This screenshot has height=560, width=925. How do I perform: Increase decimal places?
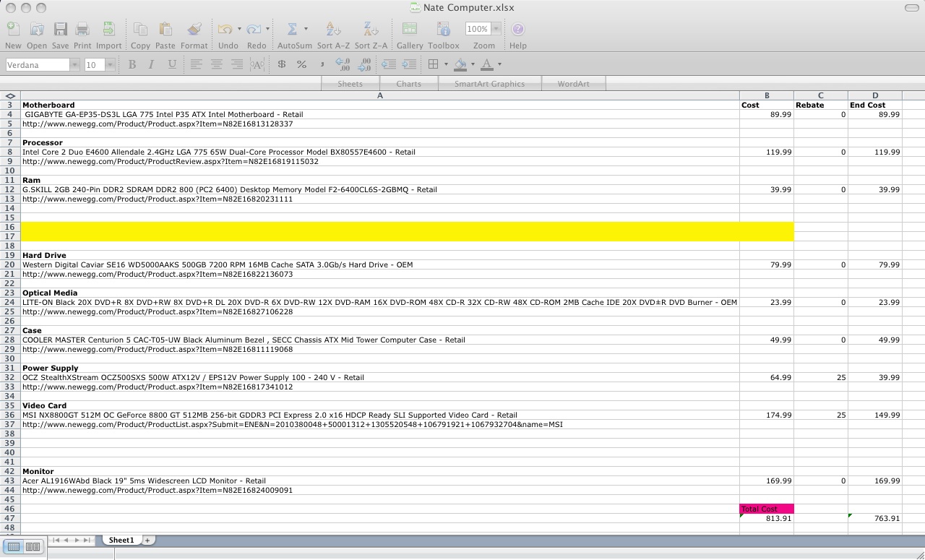[343, 64]
